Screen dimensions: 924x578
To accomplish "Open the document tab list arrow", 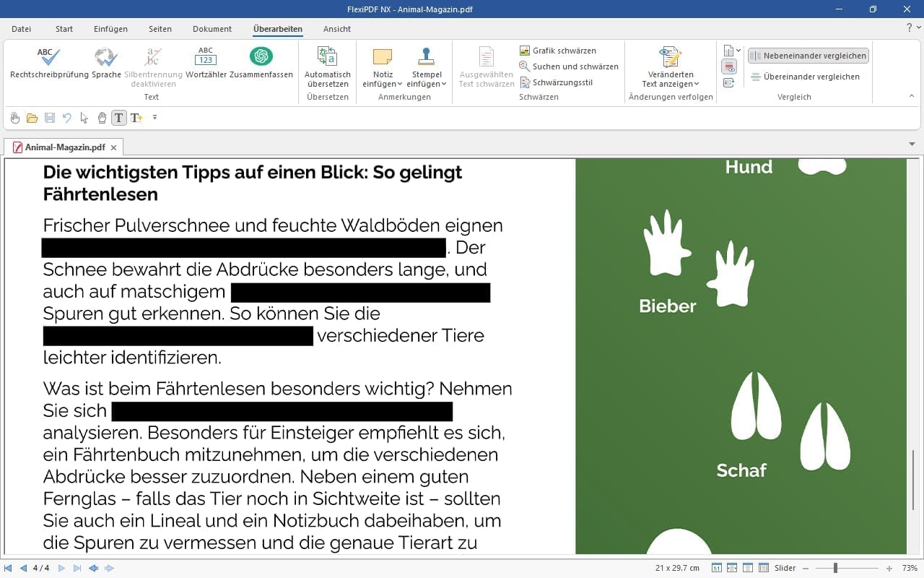I will click(x=912, y=144).
